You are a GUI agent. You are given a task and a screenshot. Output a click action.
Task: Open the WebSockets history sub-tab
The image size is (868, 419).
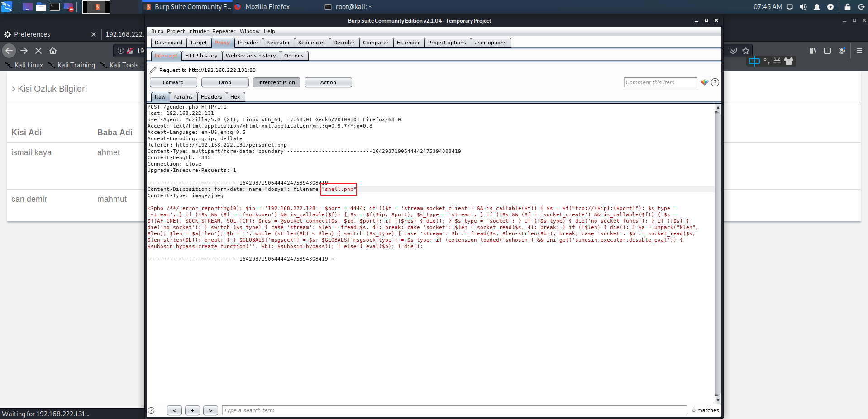coord(251,56)
